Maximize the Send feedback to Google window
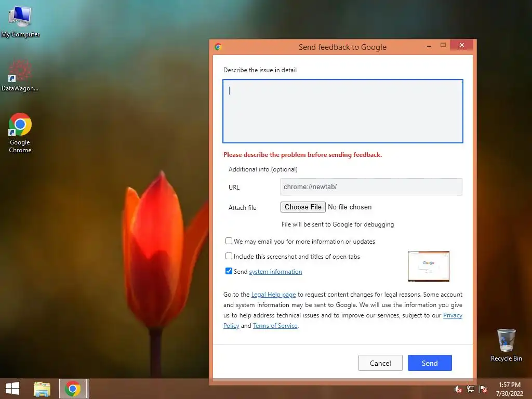Image resolution: width=532 pixels, height=399 pixels. [443, 45]
